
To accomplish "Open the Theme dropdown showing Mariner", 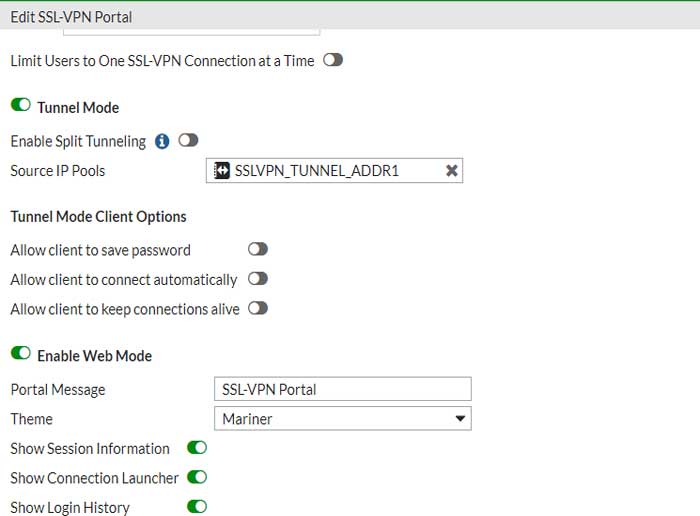I will [343, 419].
